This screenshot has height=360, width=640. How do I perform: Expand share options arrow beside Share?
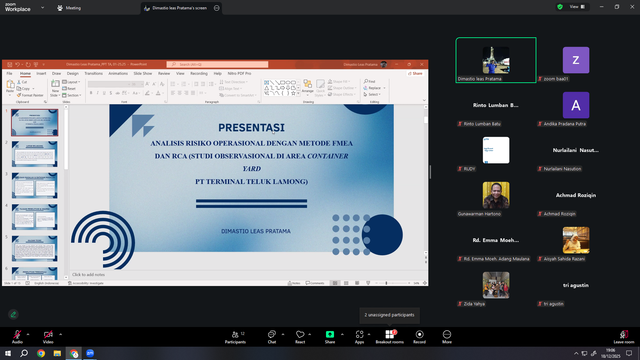pos(342,334)
